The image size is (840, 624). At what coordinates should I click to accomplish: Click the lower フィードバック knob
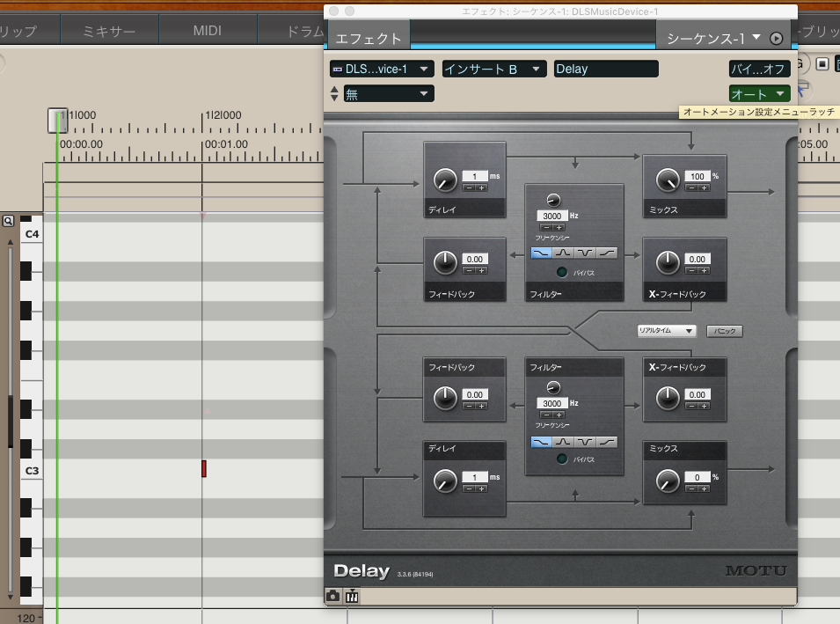[x=445, y=399]
